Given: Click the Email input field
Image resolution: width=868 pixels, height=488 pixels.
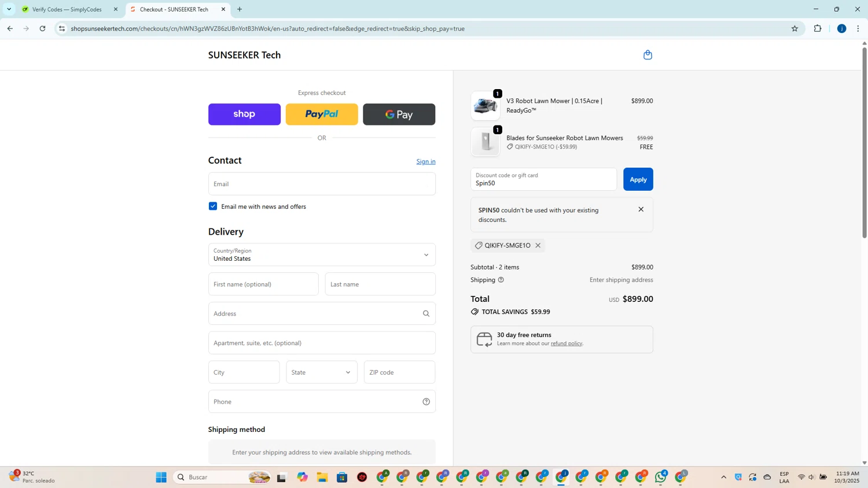Looking at the screenshot, I should [x=322, y=184].
